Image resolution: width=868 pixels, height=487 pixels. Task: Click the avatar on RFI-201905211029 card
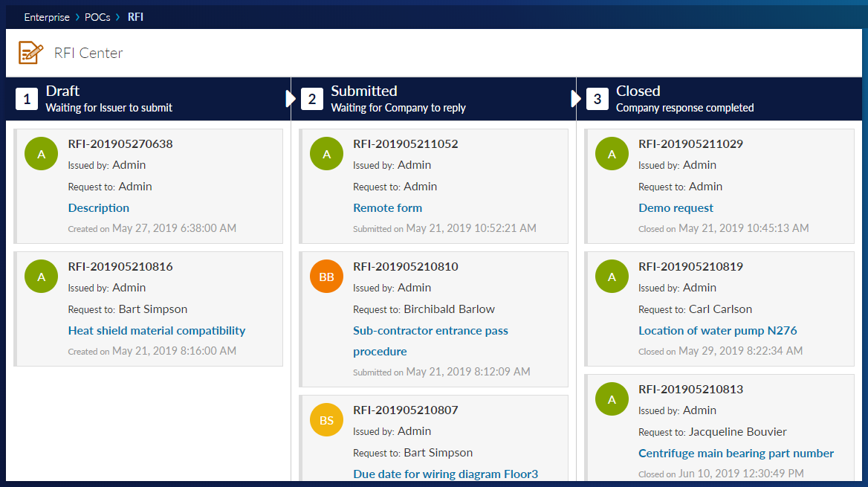click(612, 154)
